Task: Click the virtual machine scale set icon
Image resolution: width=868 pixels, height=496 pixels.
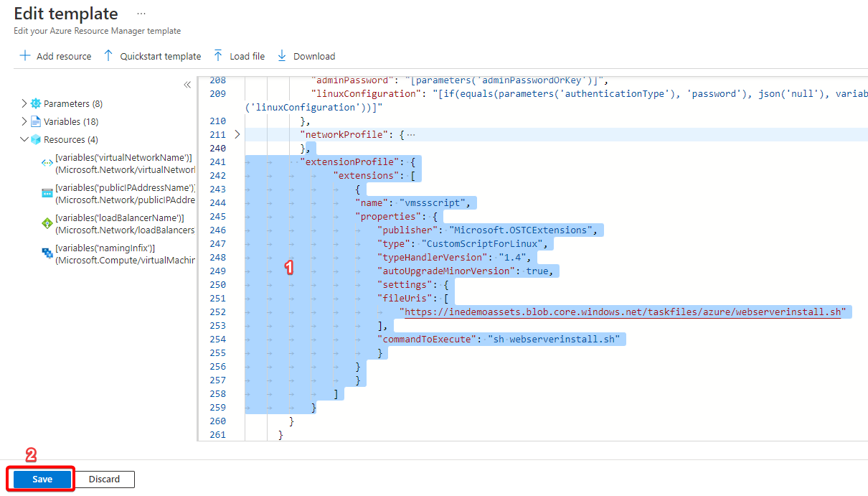Action: (x=47, y=253)
